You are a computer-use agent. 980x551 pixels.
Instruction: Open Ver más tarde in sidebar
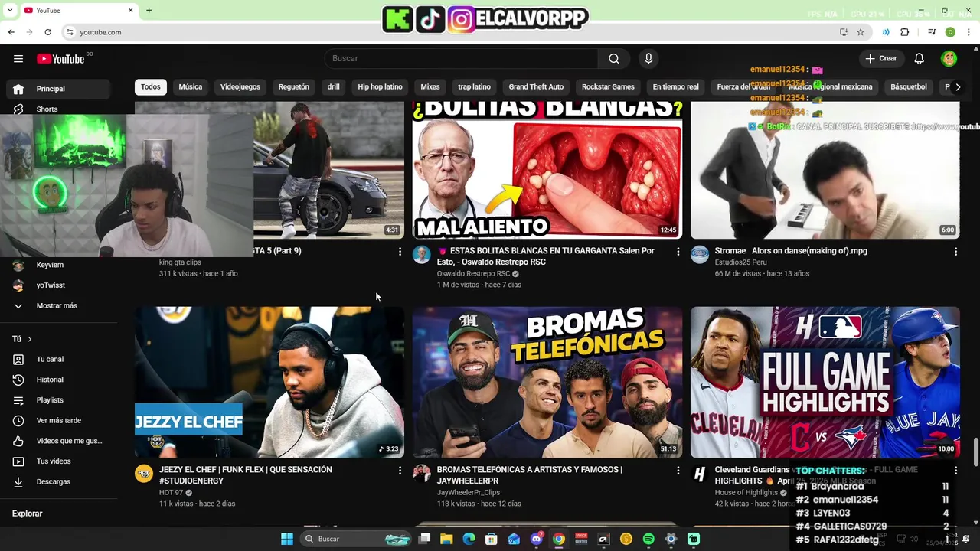point(58,421)
